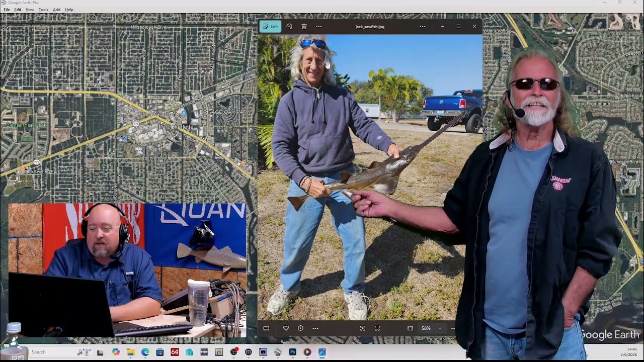Switch to the Photos app in taskbar

pos(322,352)
